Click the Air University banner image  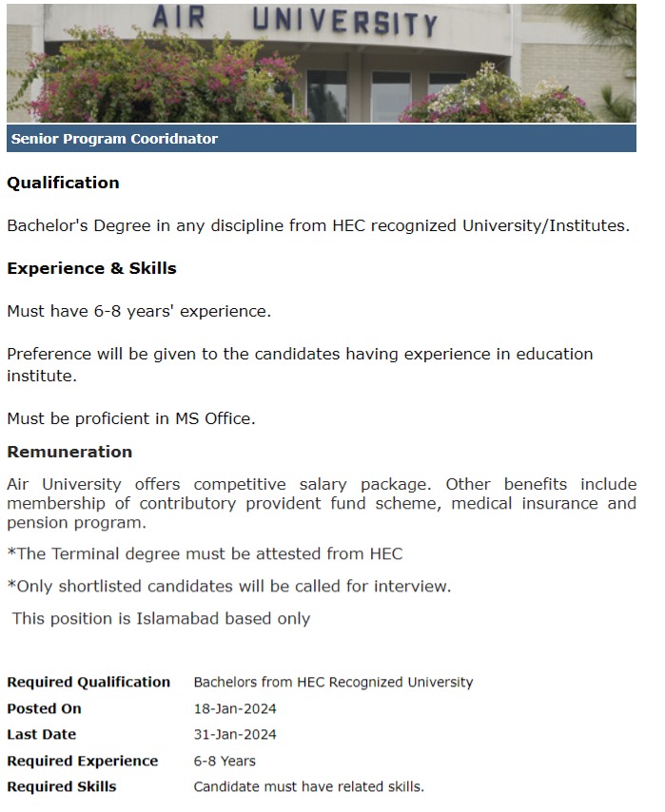point(321,62)
